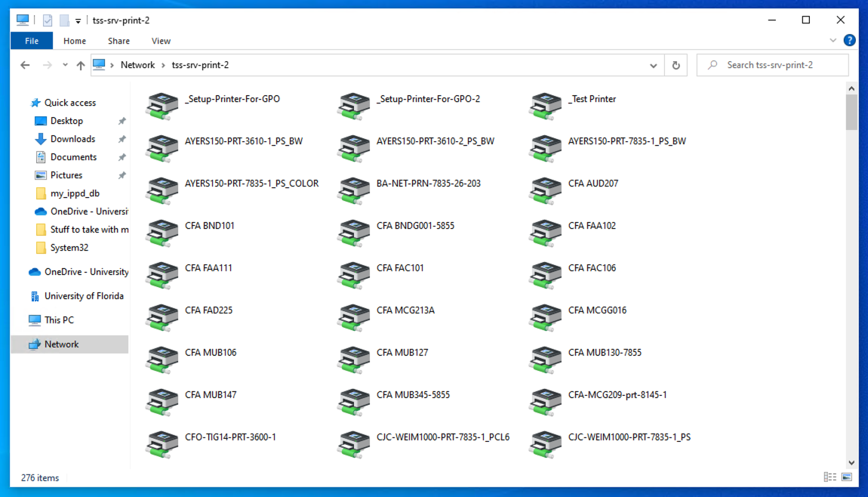Switch to Large icons view in status bar

pos(847,477)
